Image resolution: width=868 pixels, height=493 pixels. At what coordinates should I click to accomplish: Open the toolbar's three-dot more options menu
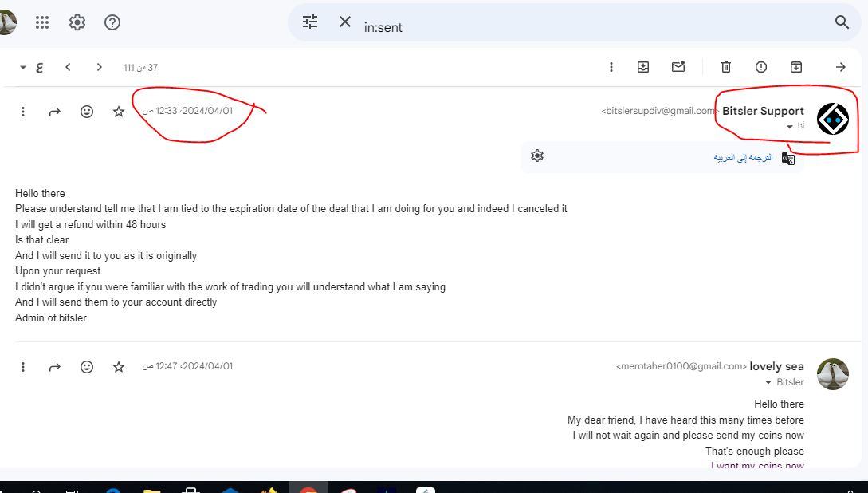[611, 67]
